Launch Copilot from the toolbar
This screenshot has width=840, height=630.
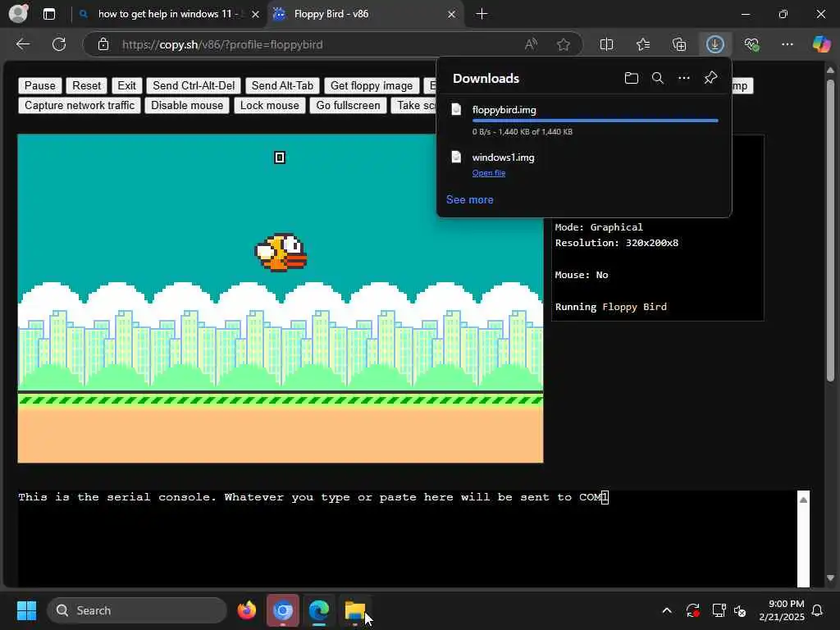[821, 44]
